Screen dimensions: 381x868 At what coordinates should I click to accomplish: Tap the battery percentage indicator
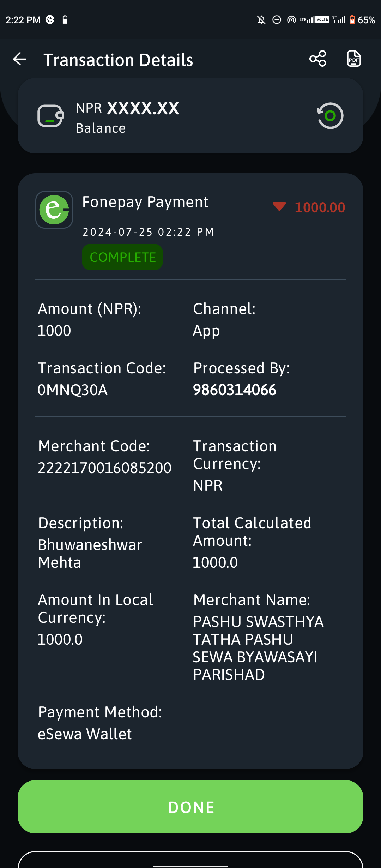tap(366, 20)
